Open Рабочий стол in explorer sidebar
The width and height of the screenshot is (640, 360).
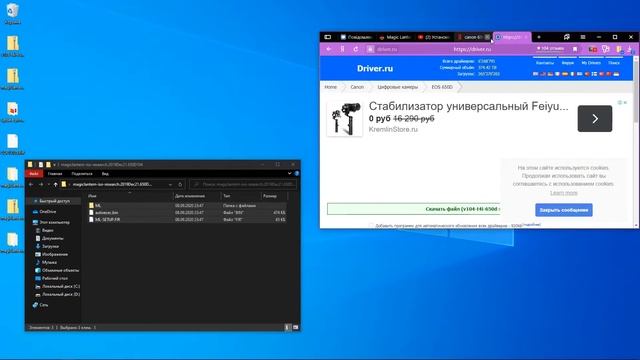point(51,278)
